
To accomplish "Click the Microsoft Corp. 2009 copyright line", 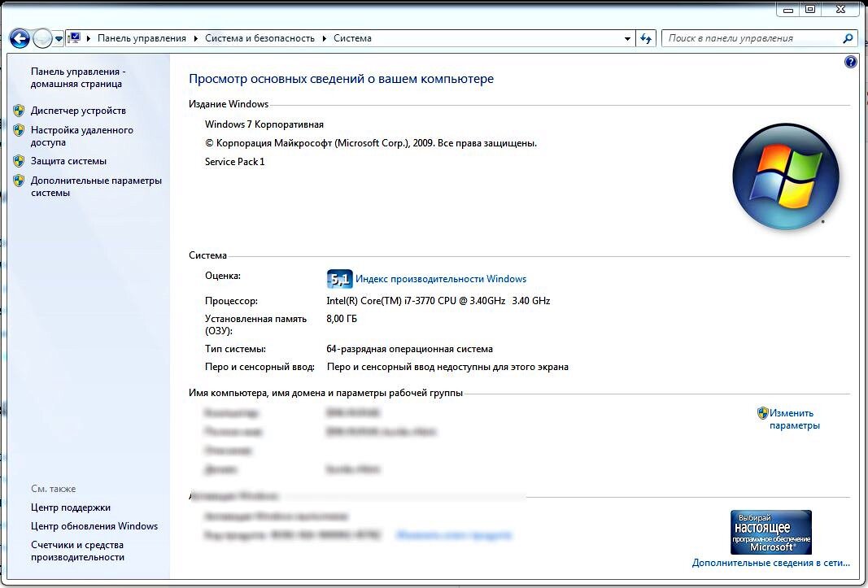I will [371, 143].
